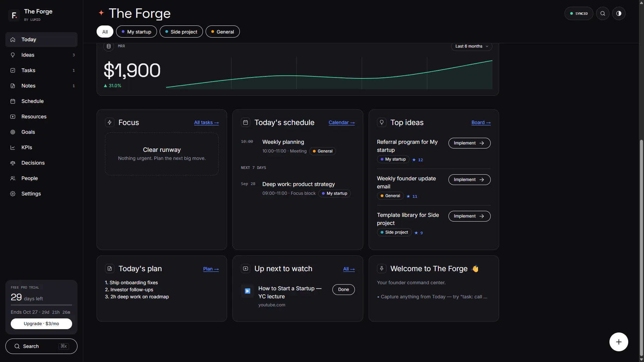Open Resources in the sidebar

(x=41, y=117)
